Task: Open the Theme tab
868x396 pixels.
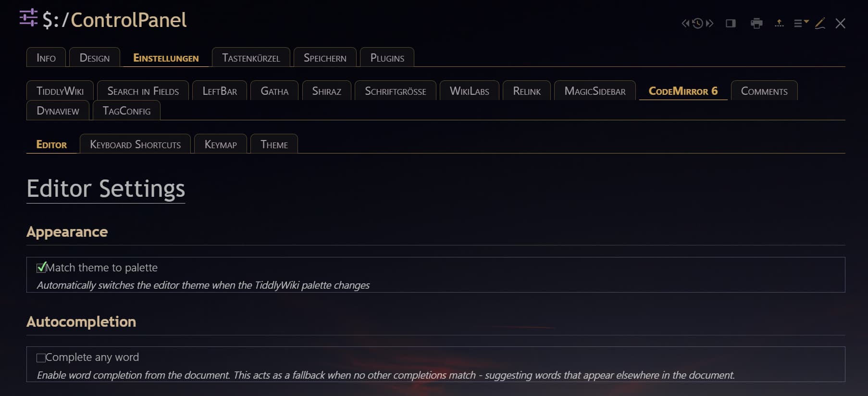Action: [274, 144]
